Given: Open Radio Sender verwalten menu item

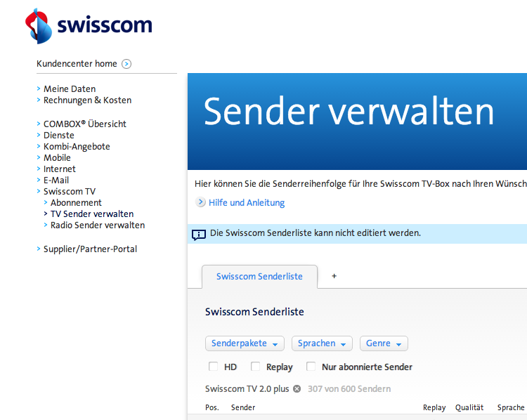Looking at the screenshot, I should 98,225.
